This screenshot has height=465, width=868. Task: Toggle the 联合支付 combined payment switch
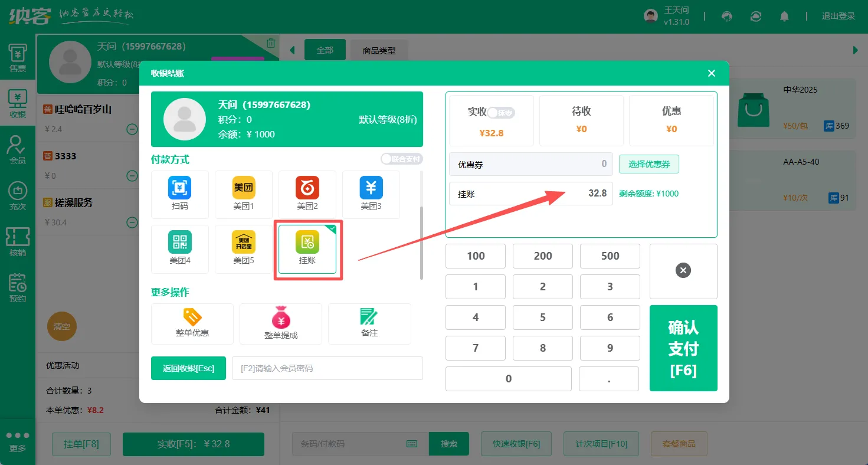(x=401, y=159)
